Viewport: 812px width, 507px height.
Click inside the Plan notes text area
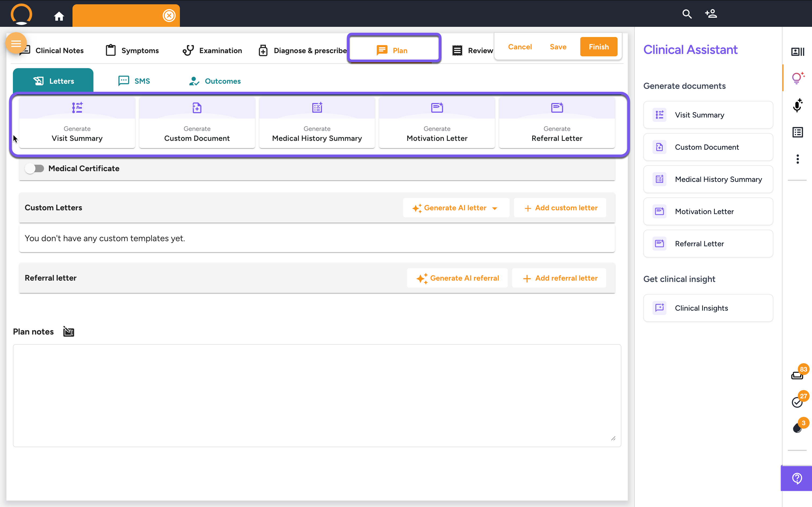317,395
